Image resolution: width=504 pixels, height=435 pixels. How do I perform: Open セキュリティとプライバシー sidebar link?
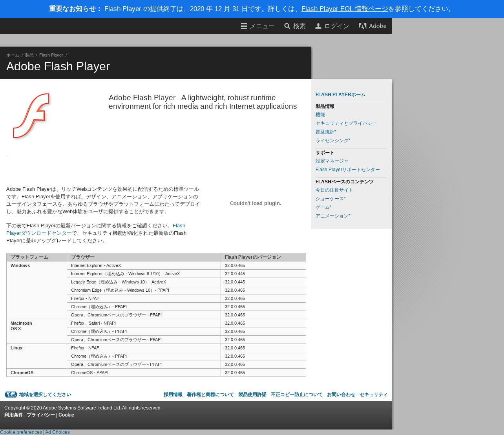[346, 123]
